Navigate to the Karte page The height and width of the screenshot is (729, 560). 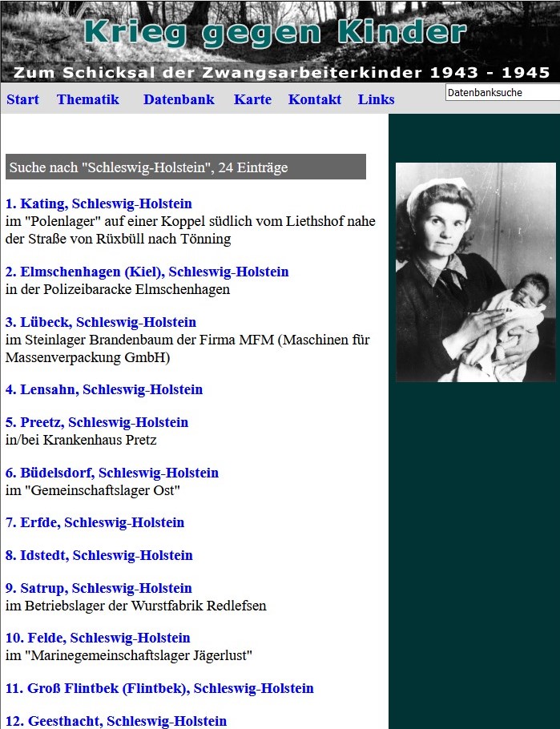(252, 99)
